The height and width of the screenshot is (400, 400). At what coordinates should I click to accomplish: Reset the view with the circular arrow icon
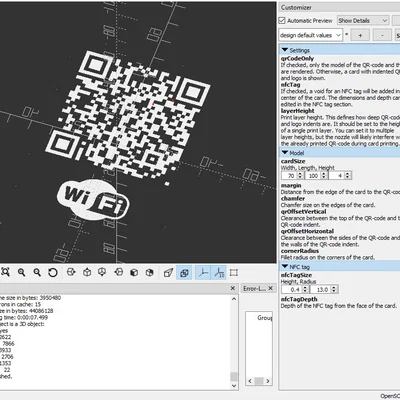[x=53, y=273]
